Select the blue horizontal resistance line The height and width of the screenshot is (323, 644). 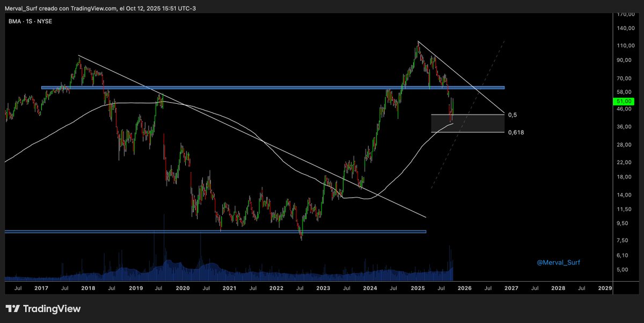point(268,87)
